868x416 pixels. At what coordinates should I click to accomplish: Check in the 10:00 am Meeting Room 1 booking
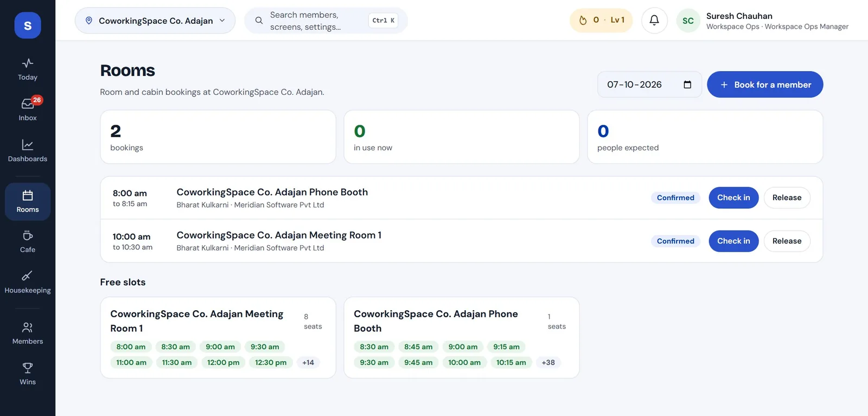(733, 241)
